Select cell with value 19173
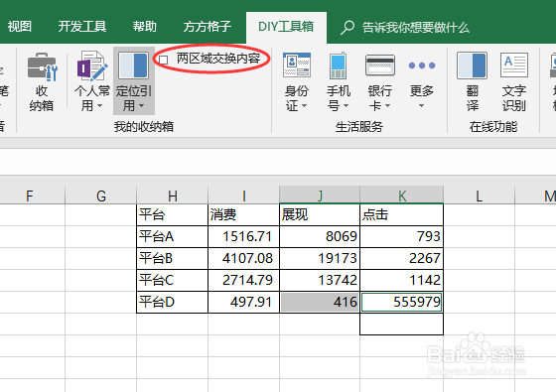556x392 pixels. [320, 258]
